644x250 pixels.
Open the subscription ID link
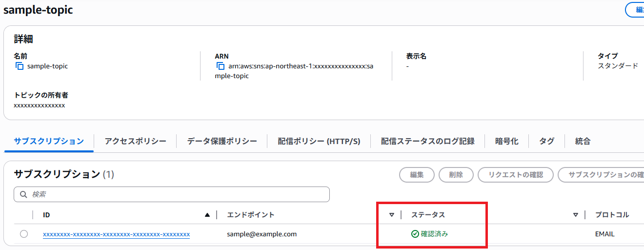(116, 234)
